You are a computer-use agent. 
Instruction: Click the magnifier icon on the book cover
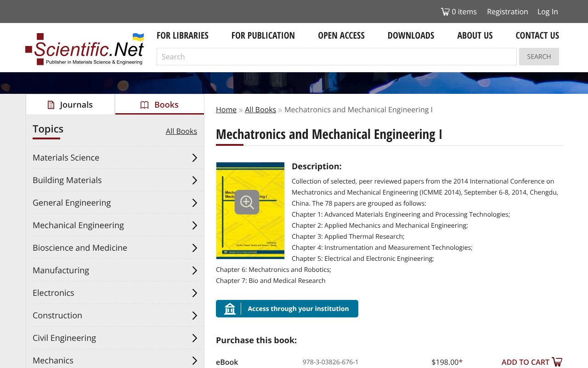247,202
